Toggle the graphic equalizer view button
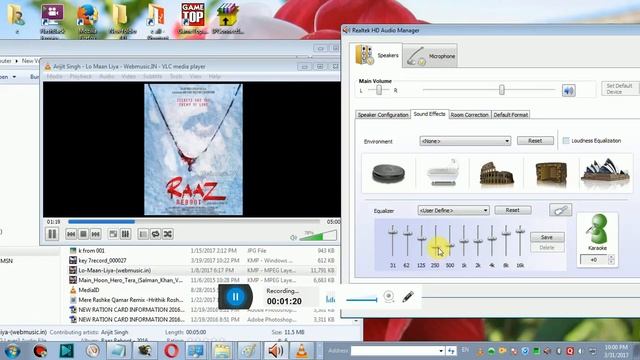 click(560, 210)
